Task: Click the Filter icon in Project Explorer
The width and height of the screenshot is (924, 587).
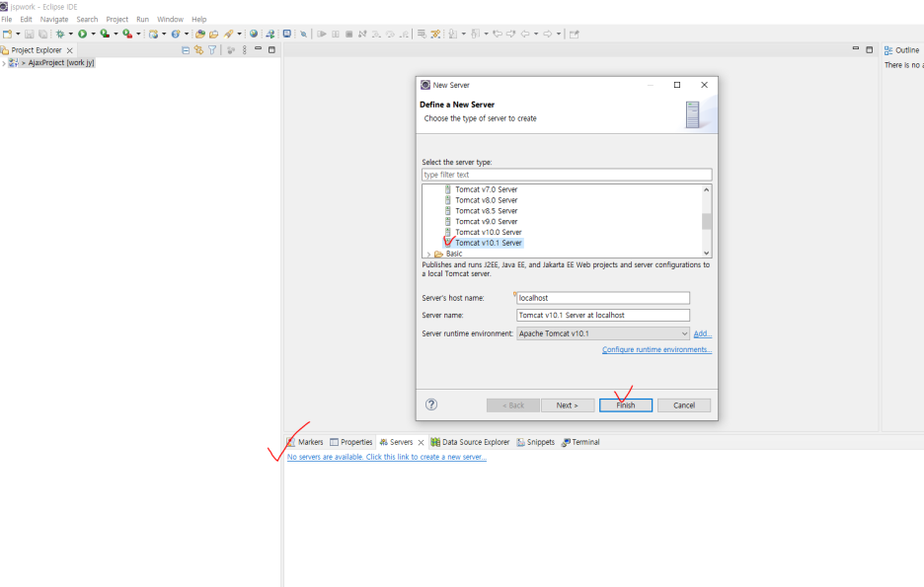Action: point(212,50)
